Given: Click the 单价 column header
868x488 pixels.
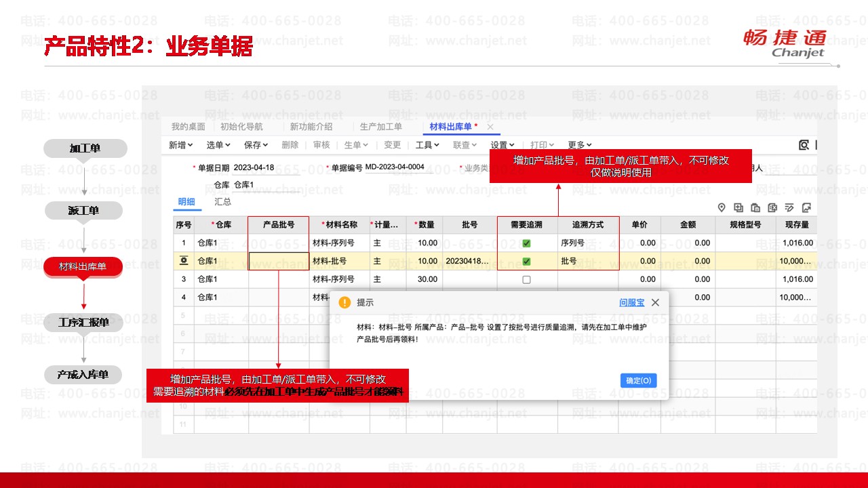Looking at the screenshot, I should coord(639,225).
